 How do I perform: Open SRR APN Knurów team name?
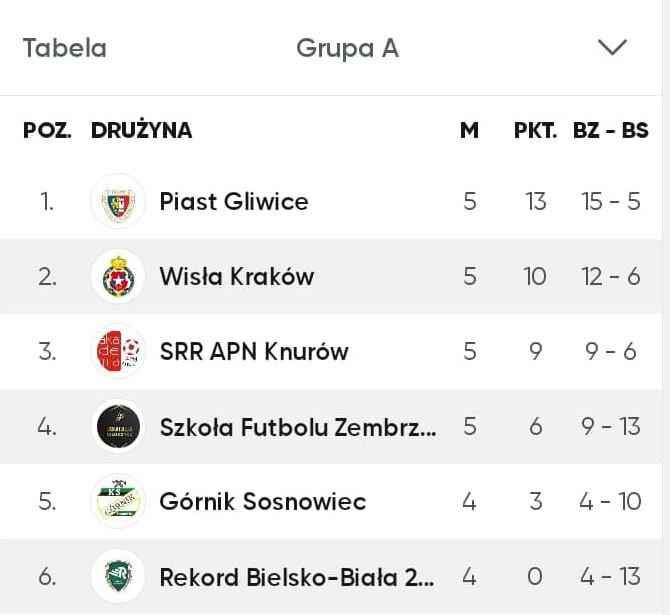pyautogui.click(x=254, y=351)
